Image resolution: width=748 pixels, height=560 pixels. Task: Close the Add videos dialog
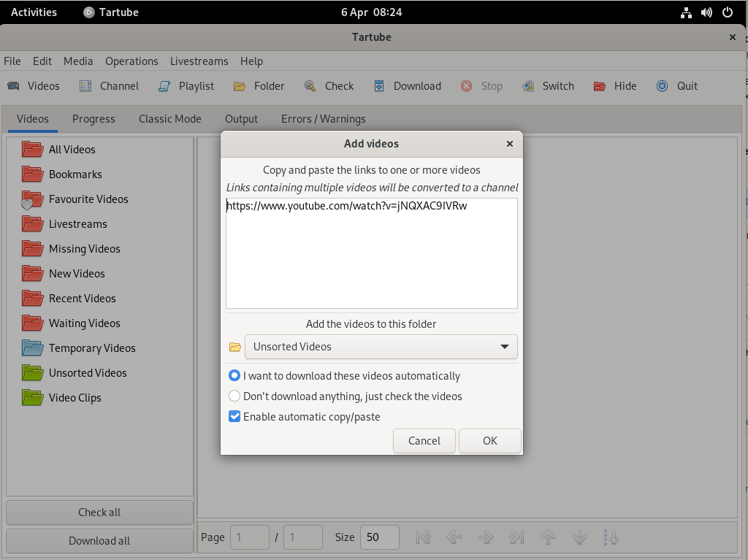tap(510, 144)
